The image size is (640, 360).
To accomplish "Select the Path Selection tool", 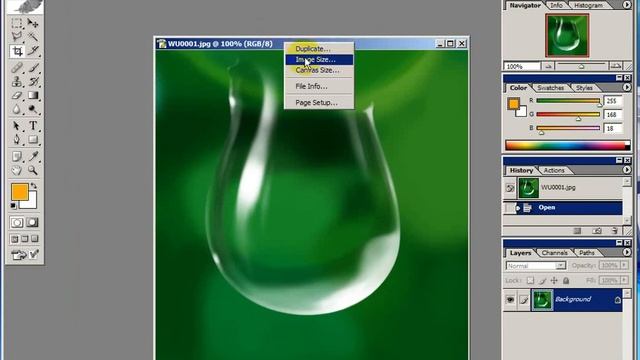I will (x=17, y=126).
